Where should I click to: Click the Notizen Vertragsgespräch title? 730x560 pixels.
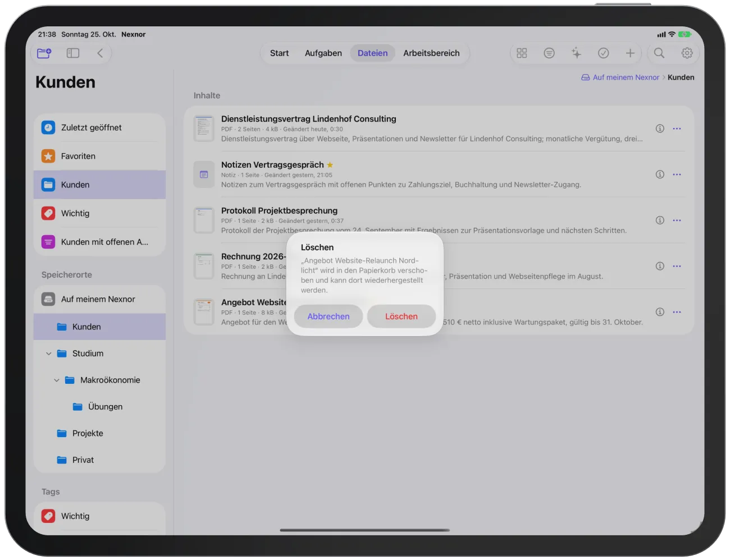click(272, 164)
